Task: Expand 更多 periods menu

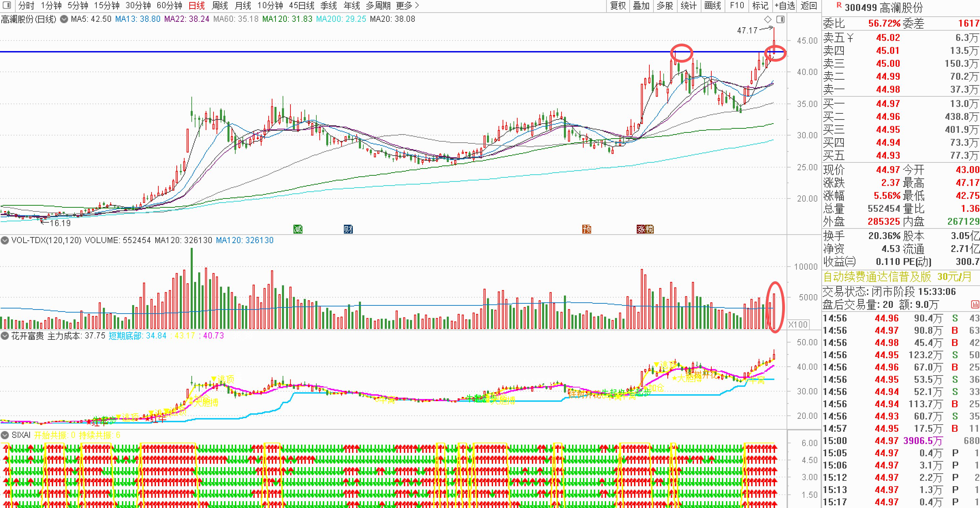Action: pyautogui.click(x=407, y=6)
